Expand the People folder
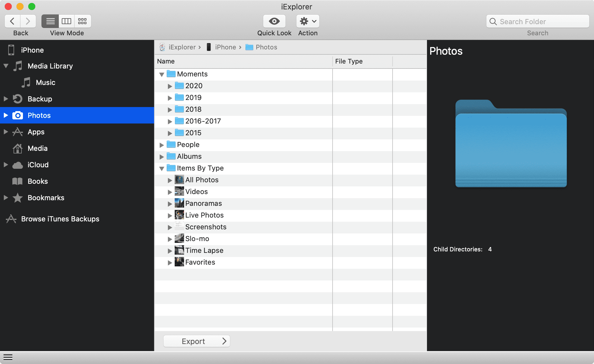 click(161, 145)
